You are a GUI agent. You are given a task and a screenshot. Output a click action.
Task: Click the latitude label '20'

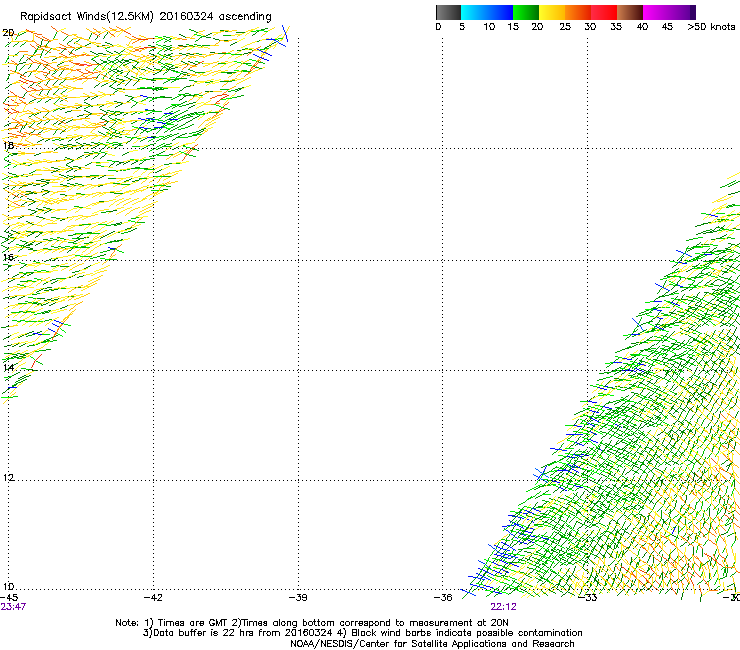click(8, 33)
